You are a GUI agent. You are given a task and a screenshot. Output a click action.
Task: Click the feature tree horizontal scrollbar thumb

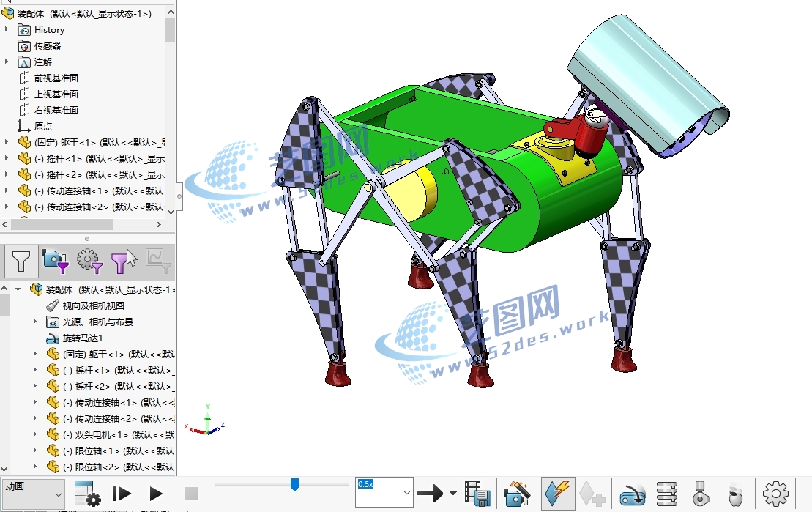point(62,224)
